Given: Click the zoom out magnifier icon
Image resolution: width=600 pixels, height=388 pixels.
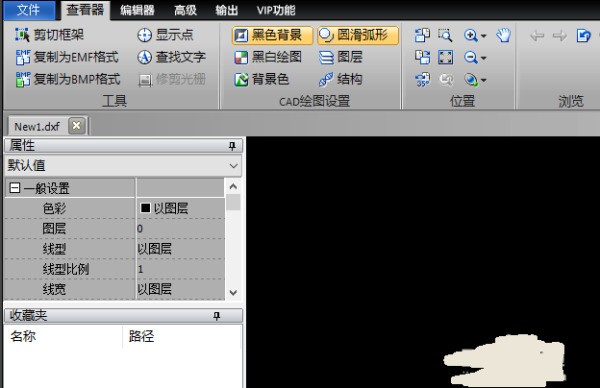Looking at the screenshot, I should (x=470, y=57).
